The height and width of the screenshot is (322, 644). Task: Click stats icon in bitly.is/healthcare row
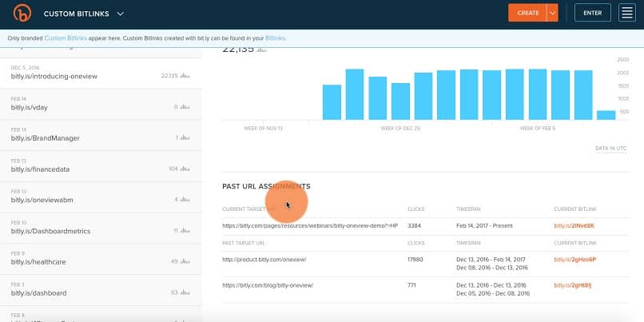(x=185, y=261)
